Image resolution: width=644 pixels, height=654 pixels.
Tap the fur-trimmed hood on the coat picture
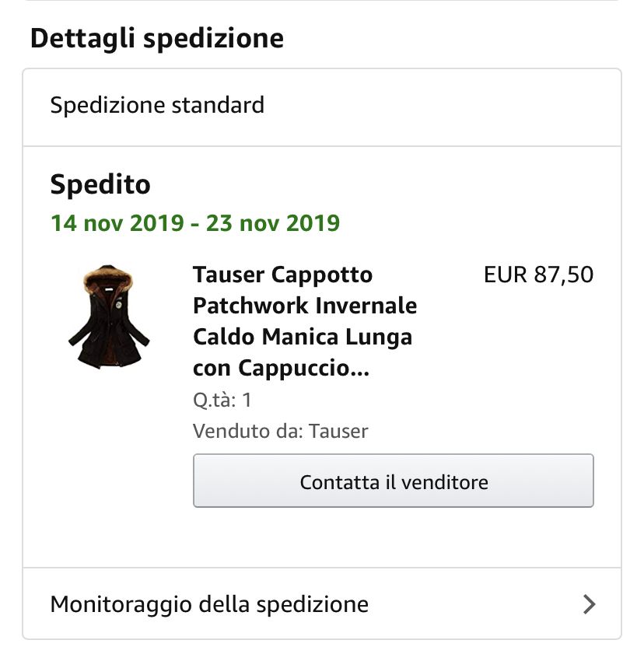tap(108, 278)
